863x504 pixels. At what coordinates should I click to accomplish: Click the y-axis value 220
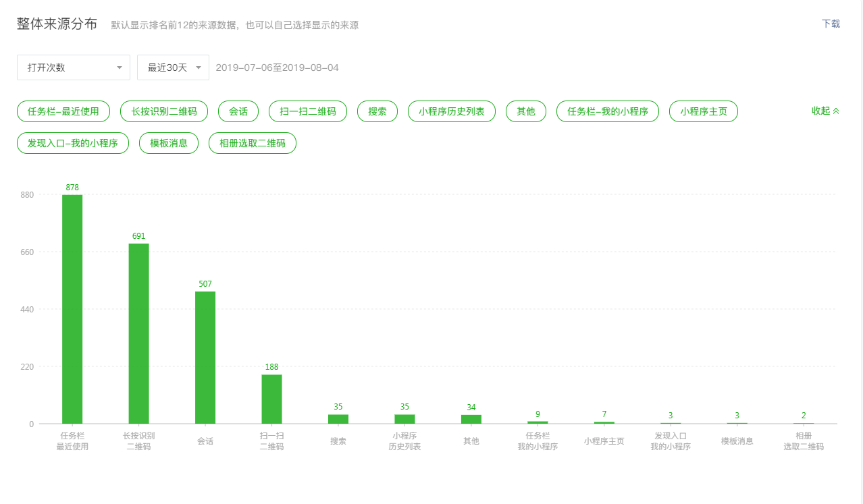coord(27,367)
